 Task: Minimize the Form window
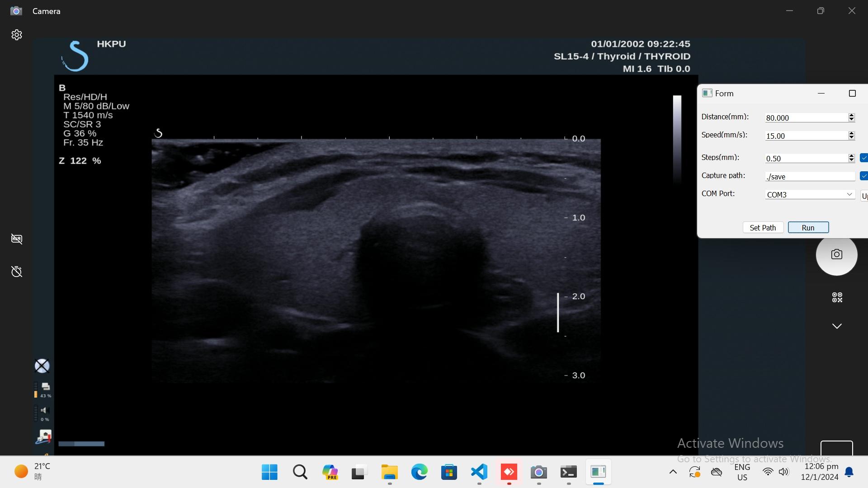click(x=821, y=94)
